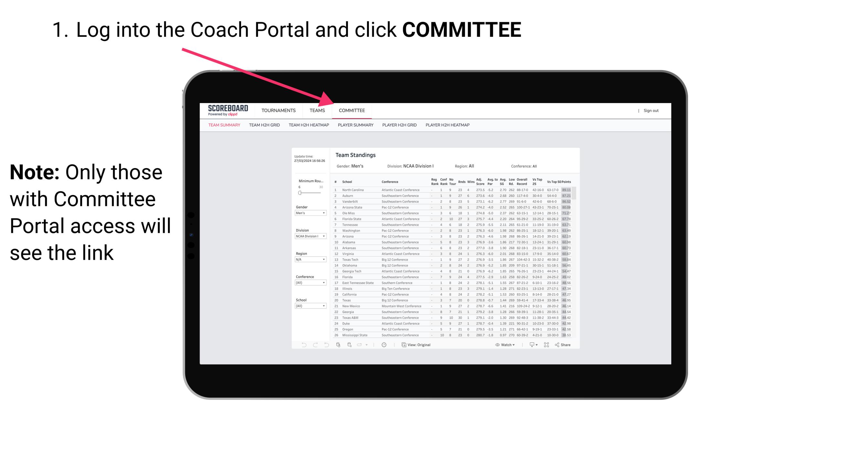Select the TEAMS menu item
Image resolution: width=868 pixels, height=467 pixels.
pyautogui.click(x=319, y=110)
